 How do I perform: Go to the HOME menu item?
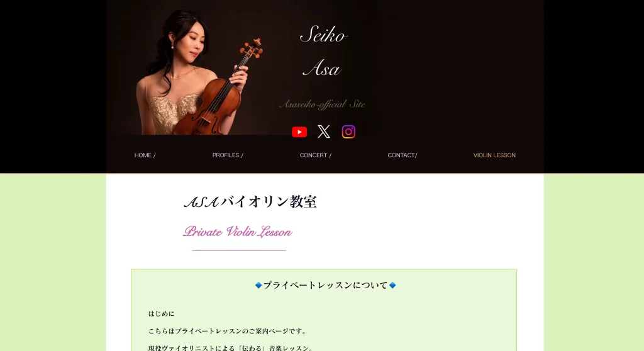tap(145, 155)
